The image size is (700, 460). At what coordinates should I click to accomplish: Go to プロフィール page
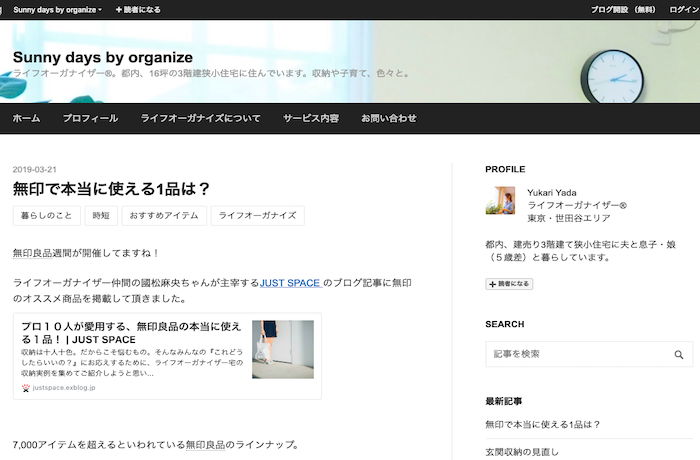[90, 118]
